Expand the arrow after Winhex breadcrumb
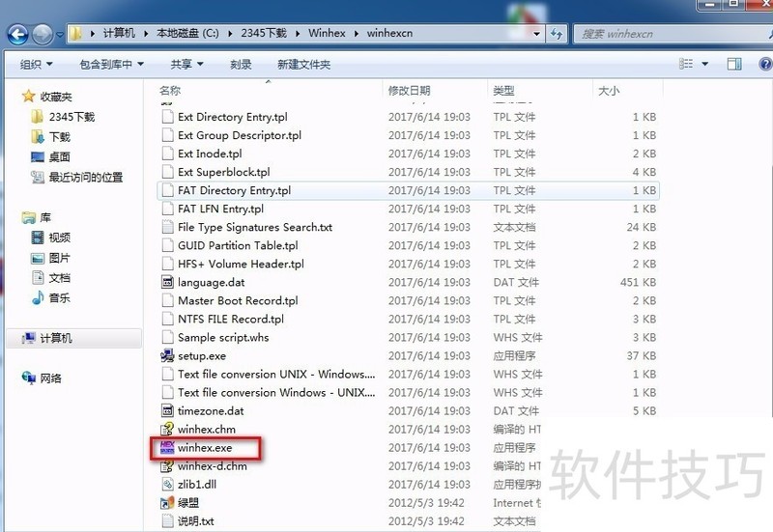Viewport: 773px width, 532px height. [357, 34]
